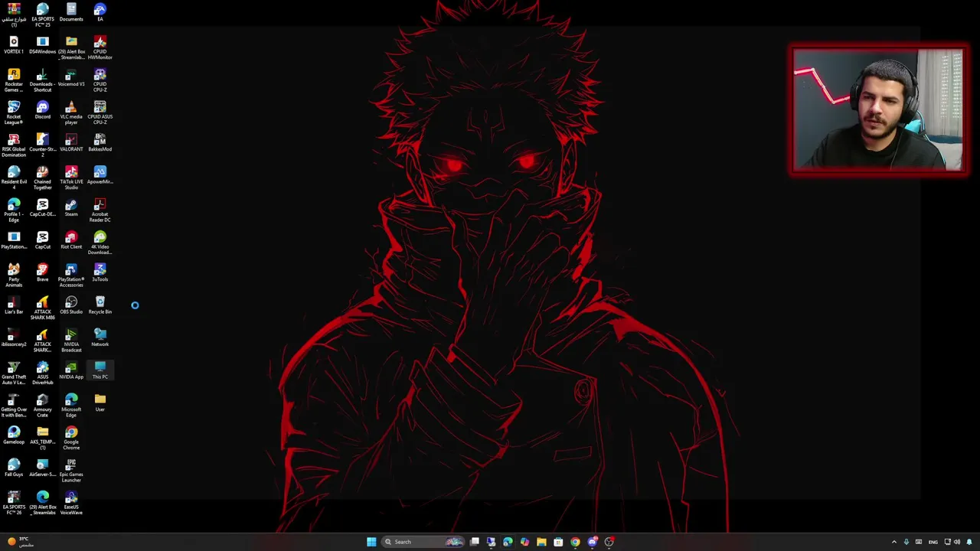Open Rockstar Games Launcher icon

(14, 80)
